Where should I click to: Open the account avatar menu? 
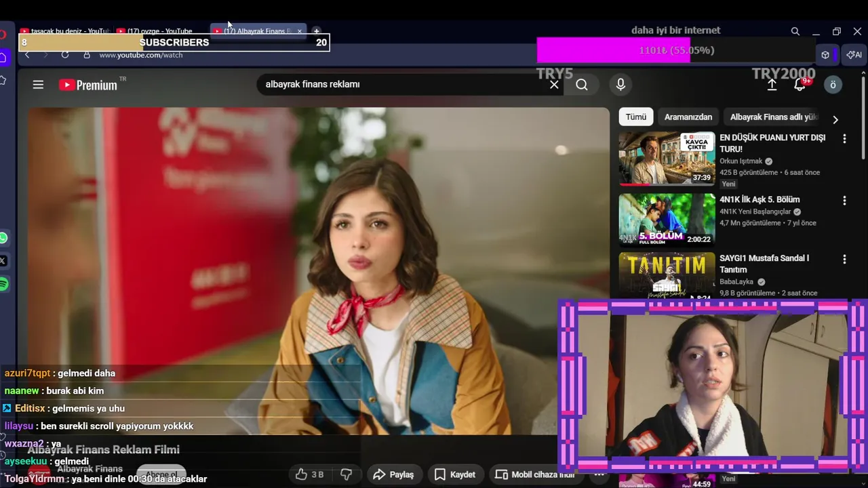tap(833, 85)
